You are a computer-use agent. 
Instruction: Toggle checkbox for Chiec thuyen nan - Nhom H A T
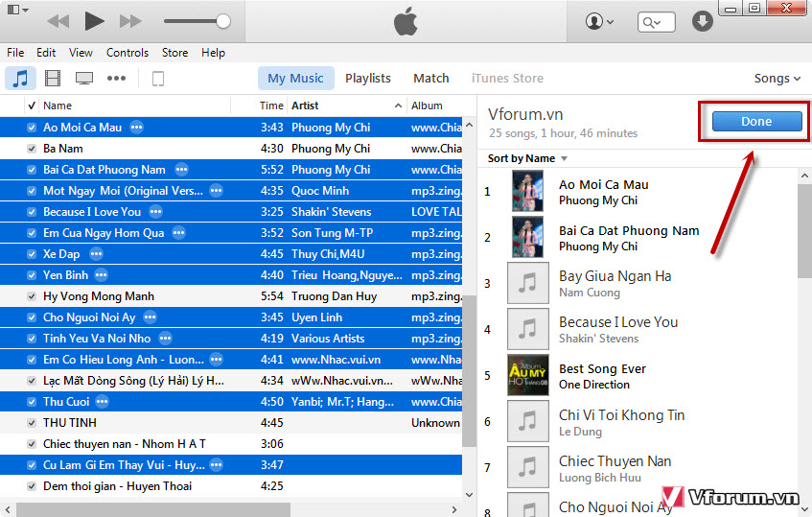click(x=32, y=444)
